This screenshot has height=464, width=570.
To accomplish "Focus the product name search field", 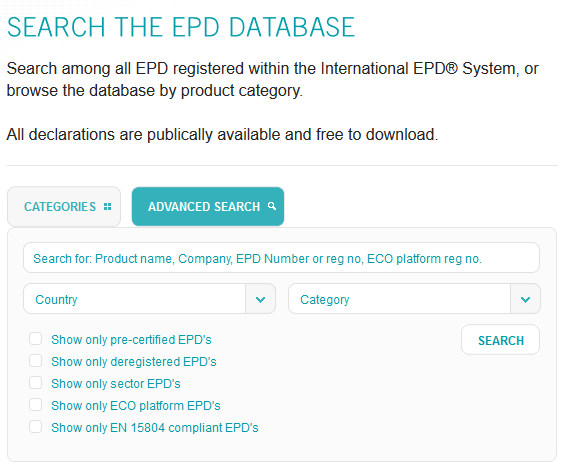I will pos(281,258).
